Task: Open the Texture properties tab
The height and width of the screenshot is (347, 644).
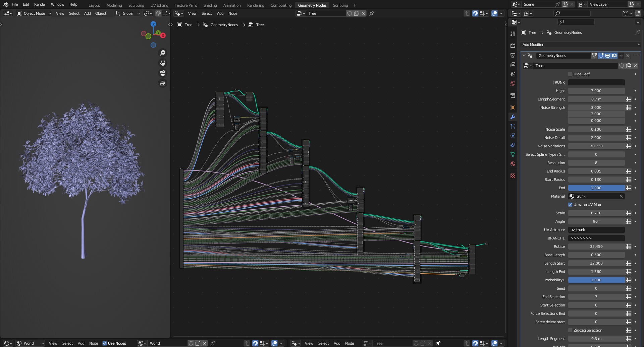Action: coord(513,176)
